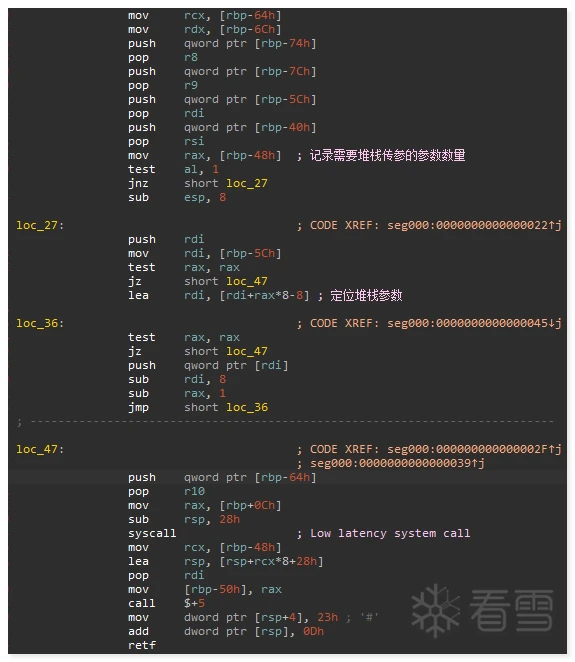The height and width of the screenshot is (662, 575).
Task: Click 'add dword ptr [rsp], 0Dh'
Action: point(226,631)
